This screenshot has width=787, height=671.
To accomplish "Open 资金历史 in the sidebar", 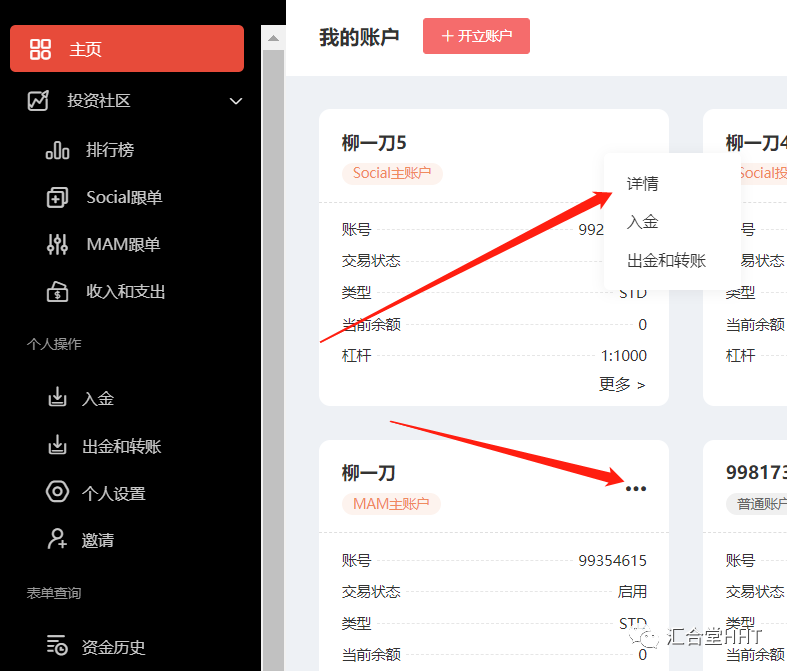I will 114,647.
